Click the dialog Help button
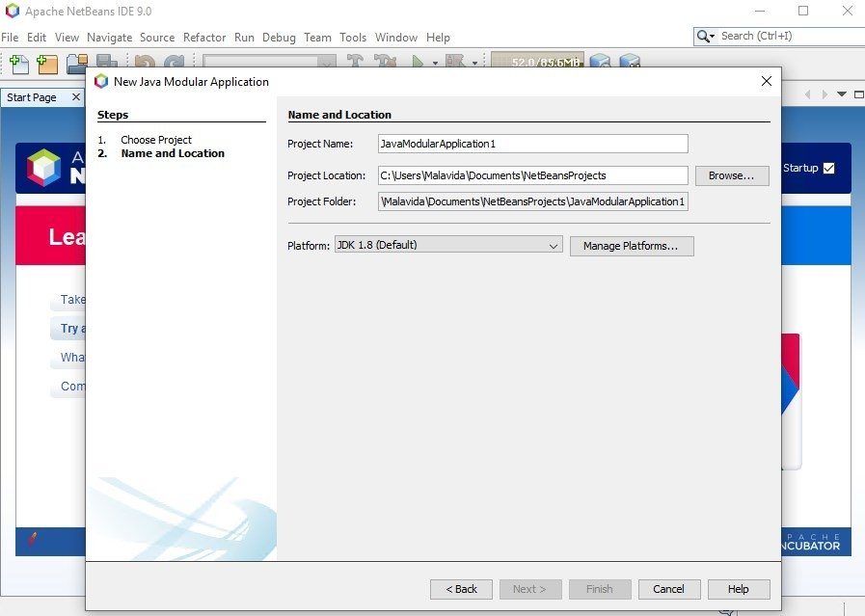This screenshot has height=616, width=865. pos(738,589)
